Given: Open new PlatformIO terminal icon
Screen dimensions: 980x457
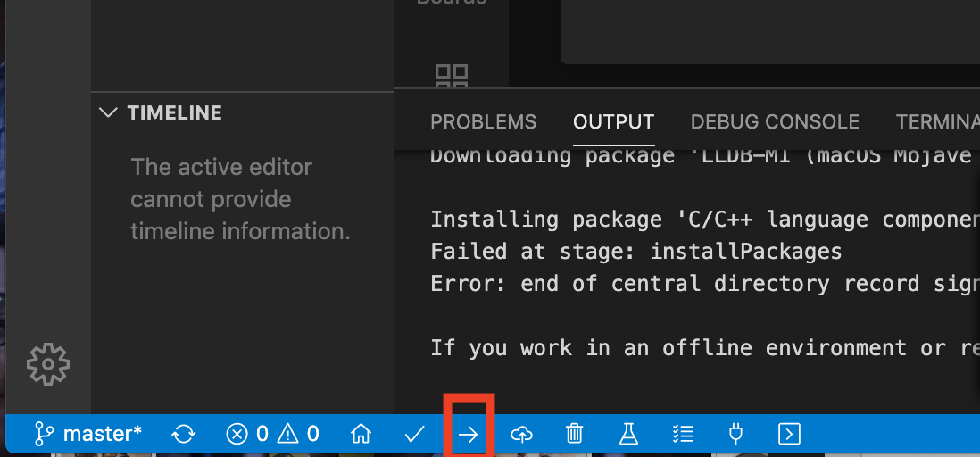Looking at the screenshot, I should pos(789,434).
